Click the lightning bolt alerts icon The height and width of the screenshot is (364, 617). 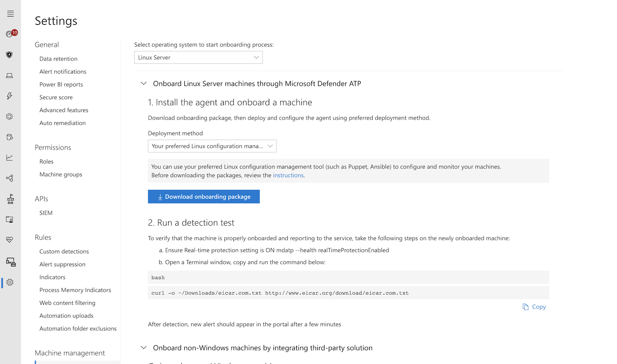[x=9, y=96]
